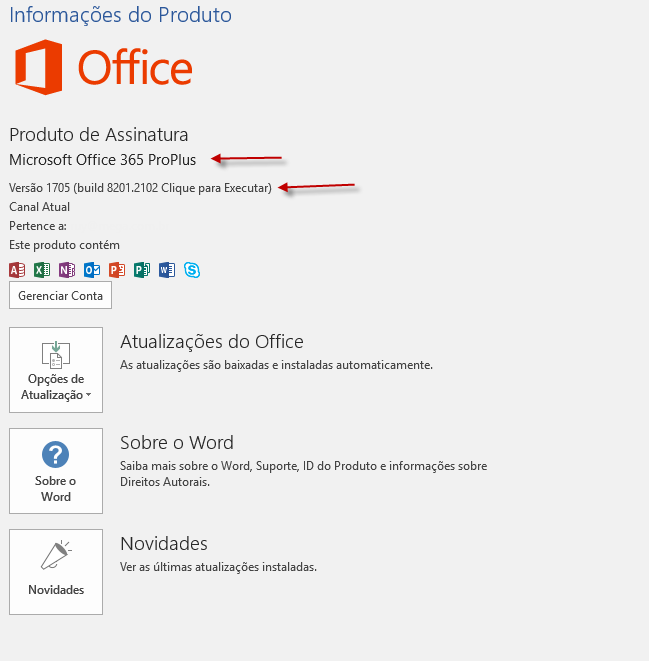Image resolution: width=649 pixels, height=661 pixels.
Task: Select Ver as últimas atualizações instaladas text
Action: (x=218, y=567)
